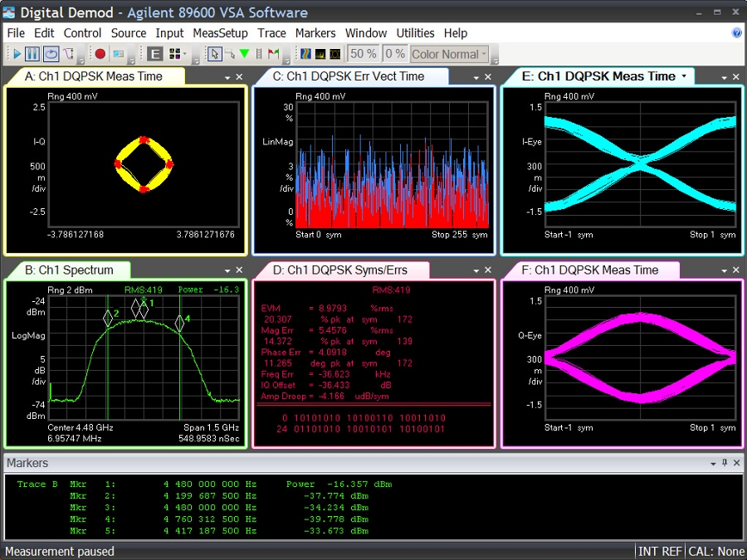Screen dimensions: 747x560
Task: Click the band marker vertical bars icon
Action: pos(259,54)
